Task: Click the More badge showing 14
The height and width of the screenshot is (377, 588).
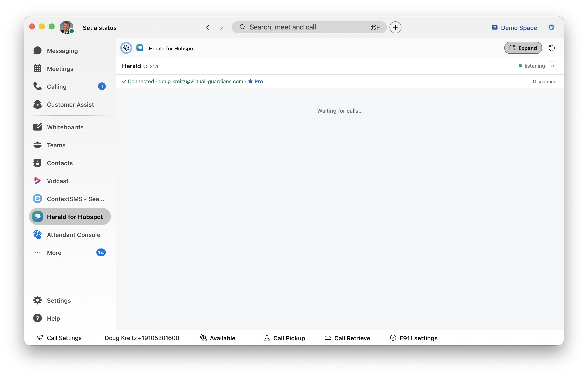Action: point(101,252)
